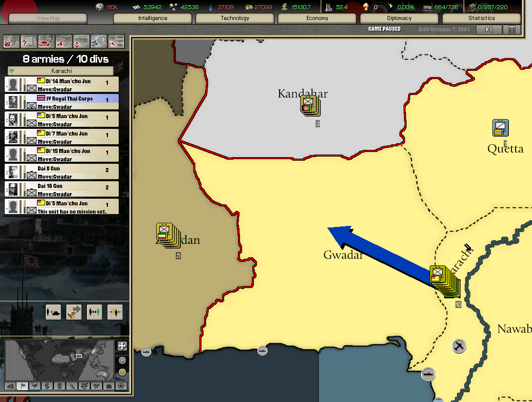Image resolution: width=532 pixels, height=402 pixels.
Task: Click the airbase icon near Karachi
Action: tap(460, 347)
